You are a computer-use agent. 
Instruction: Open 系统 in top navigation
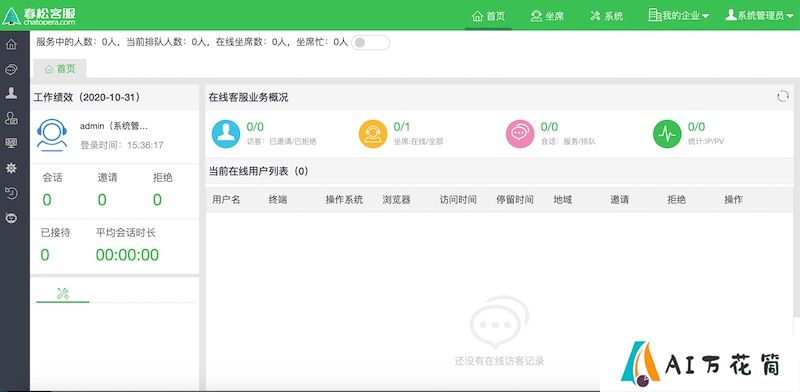pos(607,16)
